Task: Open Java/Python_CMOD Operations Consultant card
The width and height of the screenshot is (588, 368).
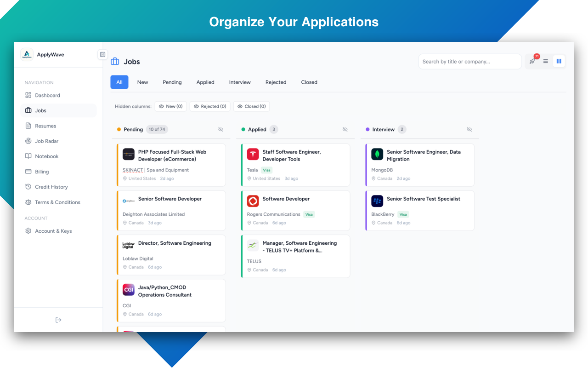Action: 171,300
